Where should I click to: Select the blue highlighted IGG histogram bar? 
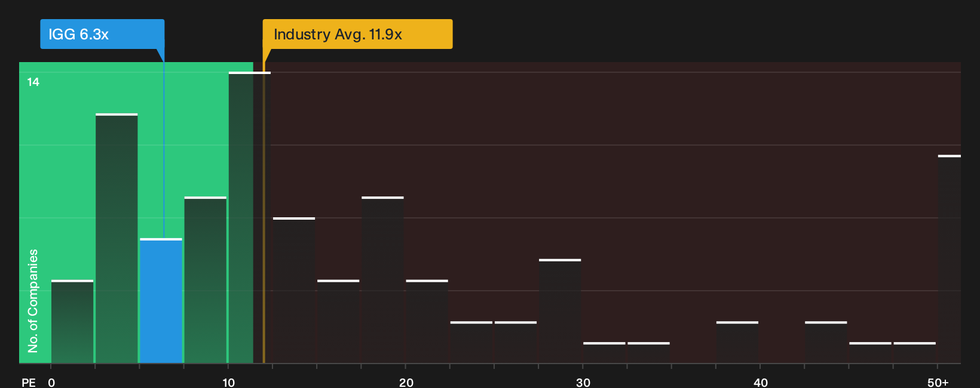[161, 301]
